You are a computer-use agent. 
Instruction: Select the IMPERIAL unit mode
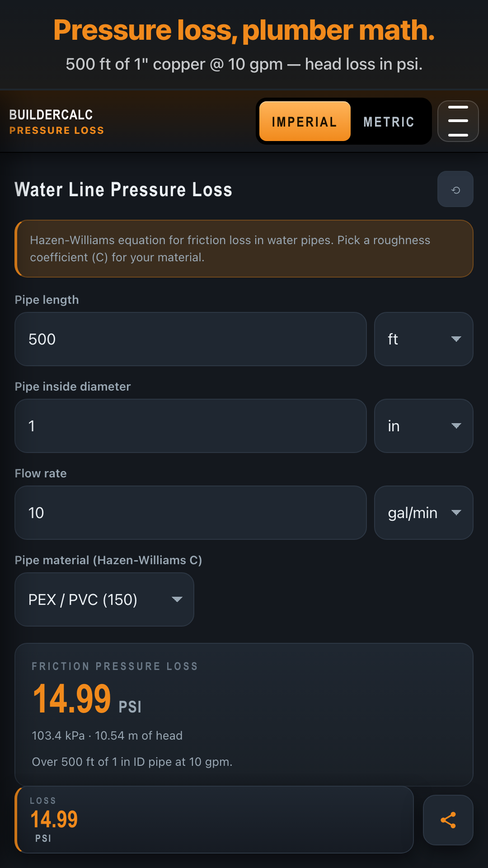pyautogui.click(x=305, y=121)
